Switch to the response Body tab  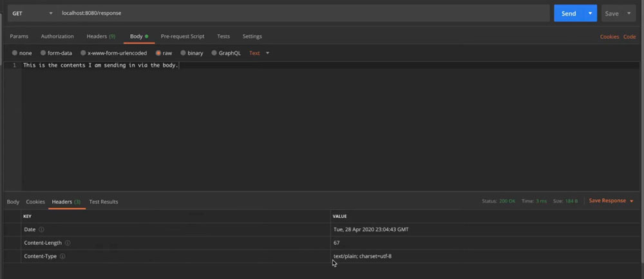click(x=13, y=202)
